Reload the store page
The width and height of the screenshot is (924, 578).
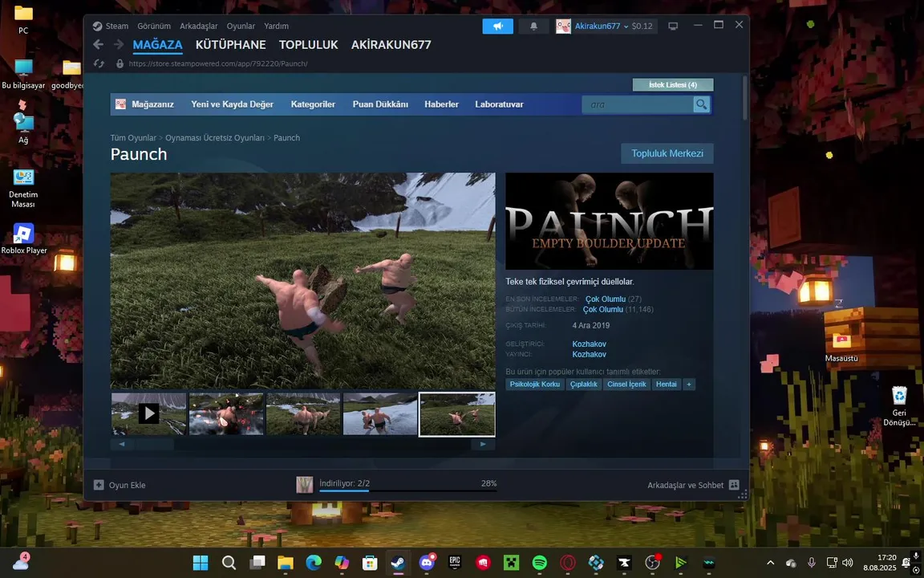coord(99,63)
